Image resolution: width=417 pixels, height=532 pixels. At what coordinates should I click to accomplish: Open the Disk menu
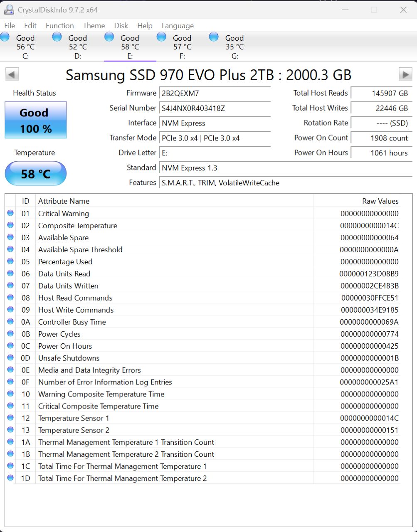coord(121,26)
